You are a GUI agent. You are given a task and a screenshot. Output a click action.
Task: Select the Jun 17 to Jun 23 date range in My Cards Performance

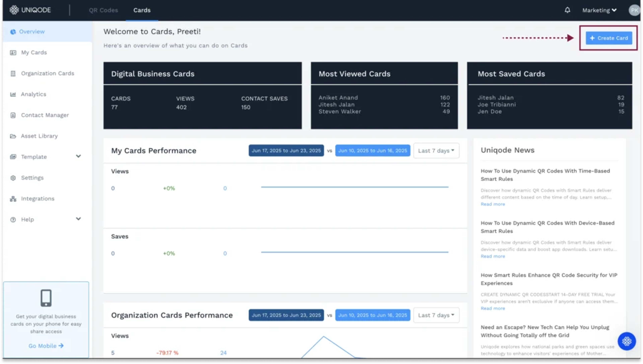(286, 150)
